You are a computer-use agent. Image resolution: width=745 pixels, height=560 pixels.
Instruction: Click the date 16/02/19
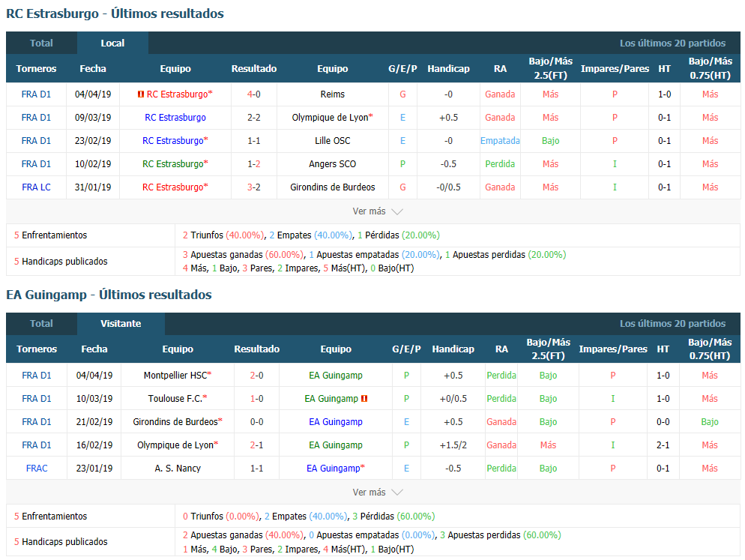[x=94, y=445]
